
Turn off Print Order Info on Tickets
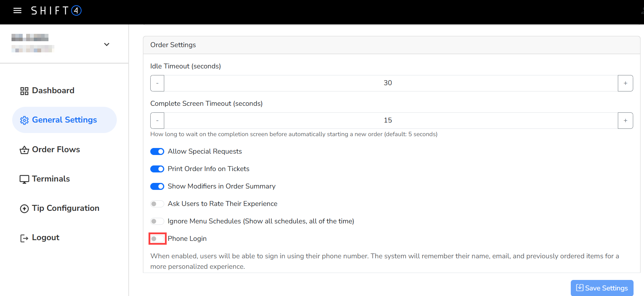coord(157,169)
